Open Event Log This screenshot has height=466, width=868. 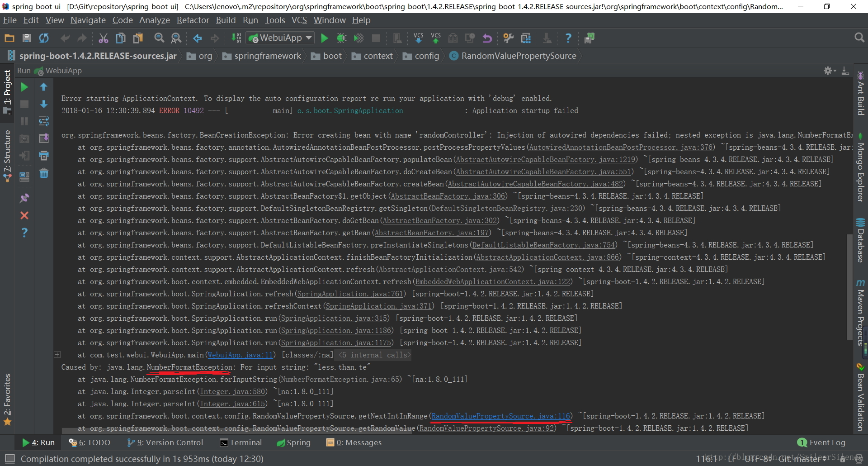[821, 442]
